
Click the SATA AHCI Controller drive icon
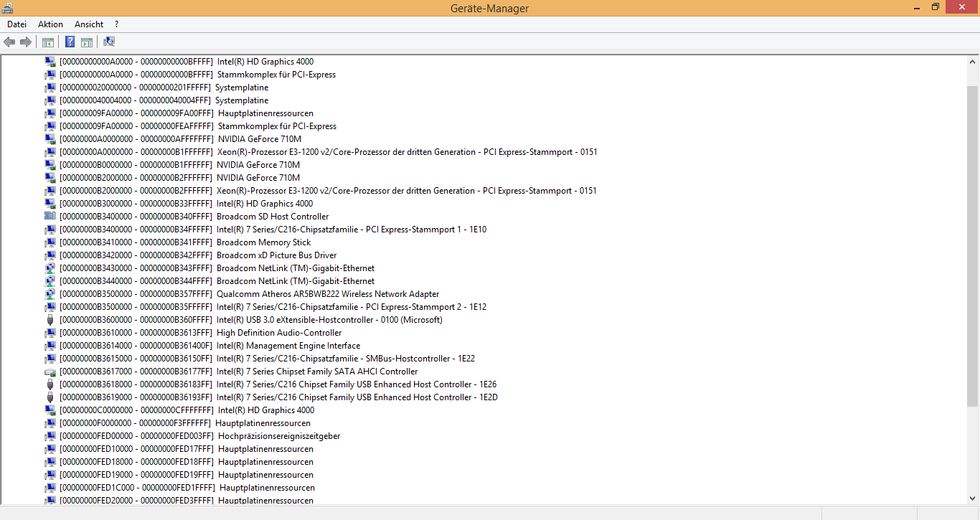coord(50,371)
